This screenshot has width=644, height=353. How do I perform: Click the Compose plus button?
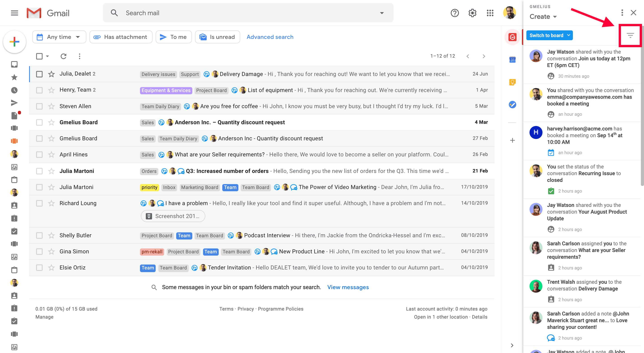pyautogui.click(x=15, y=42)
